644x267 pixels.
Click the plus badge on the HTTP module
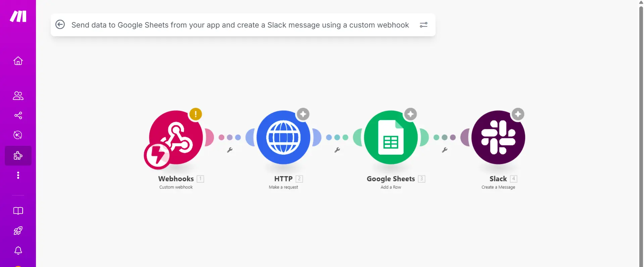(303, 114)
